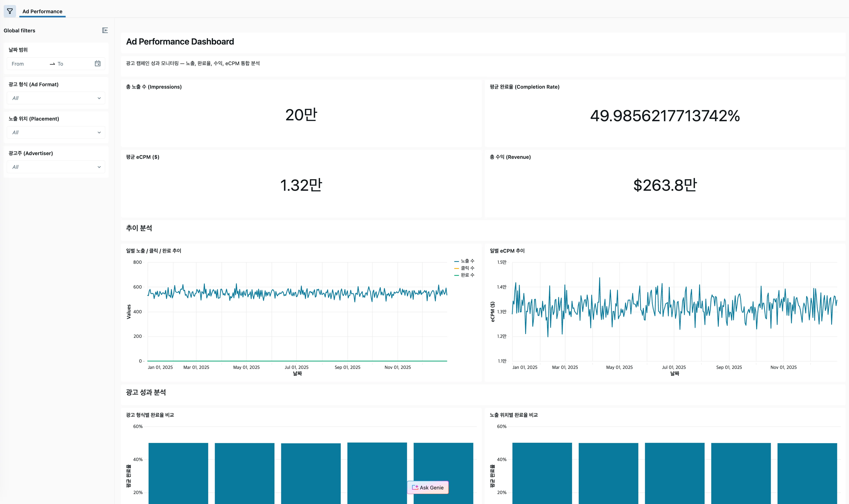Toggle the filter funnel icon

[10, 11]
